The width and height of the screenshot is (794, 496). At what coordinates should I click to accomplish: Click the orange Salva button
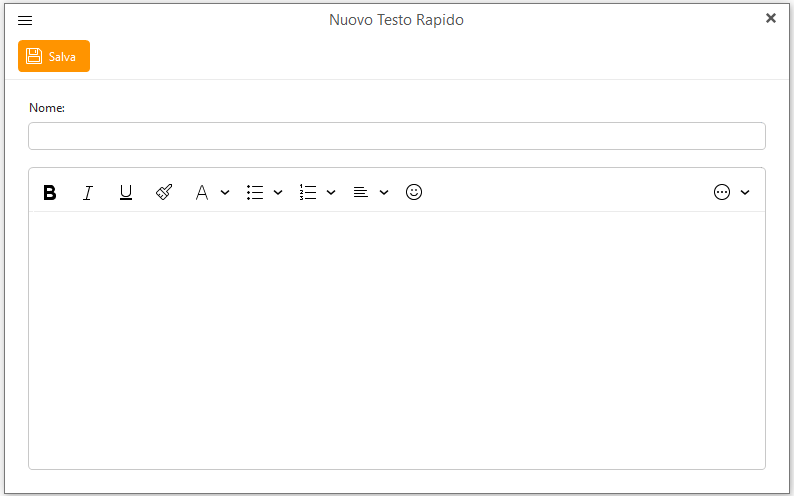54,56
